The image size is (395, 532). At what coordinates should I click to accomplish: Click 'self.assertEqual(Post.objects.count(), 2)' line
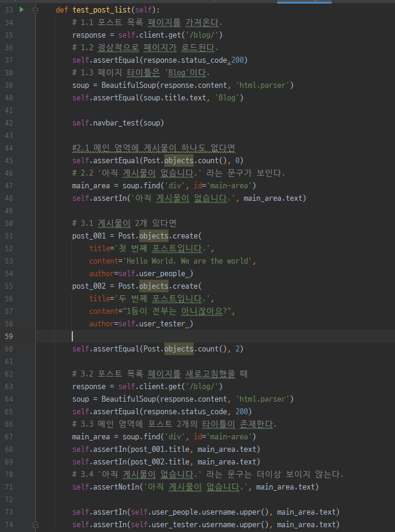[x=158, y=348]
